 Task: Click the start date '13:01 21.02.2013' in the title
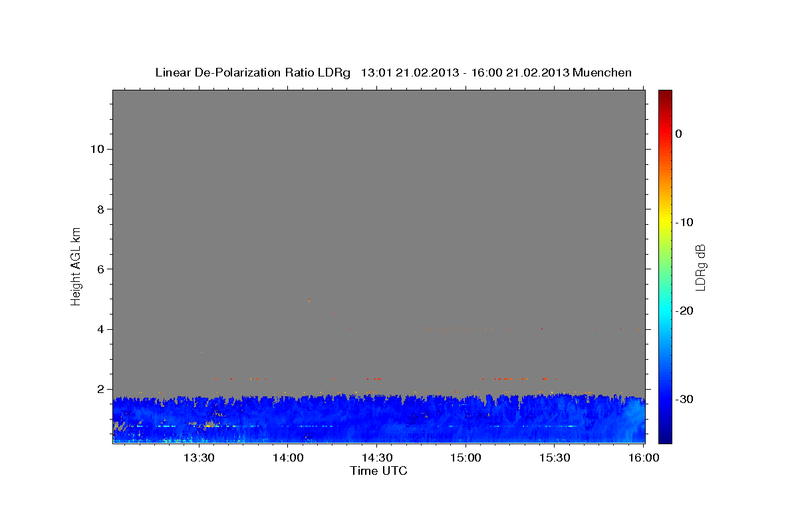[x=410, y=72]
